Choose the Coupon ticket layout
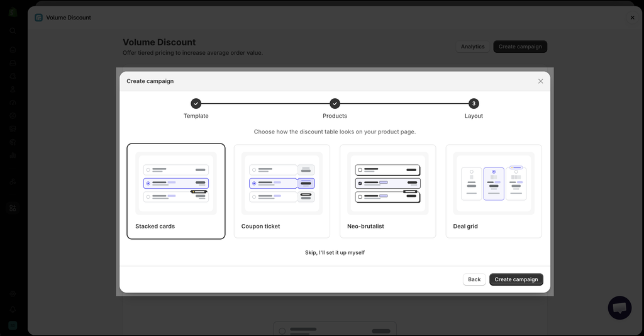Screen dimensions: 644x336 [282, 191]
